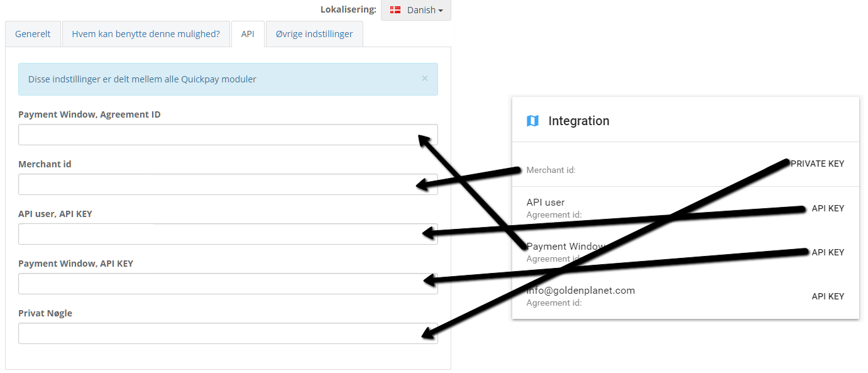The image size is (868, 373).
Task: Click the Payment Window, Agreement ID label
Action: tap(89, 114)
